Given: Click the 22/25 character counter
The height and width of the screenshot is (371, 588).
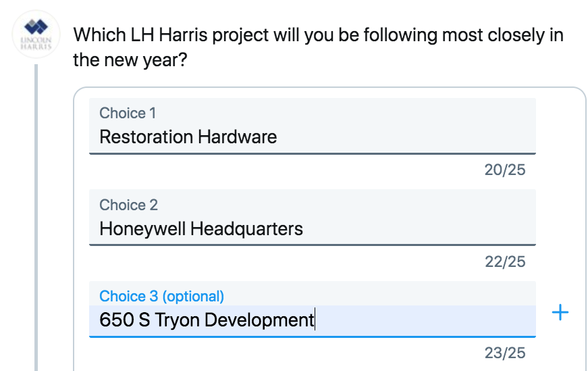Looking at the screenshot, I should (x=504, y=262).
